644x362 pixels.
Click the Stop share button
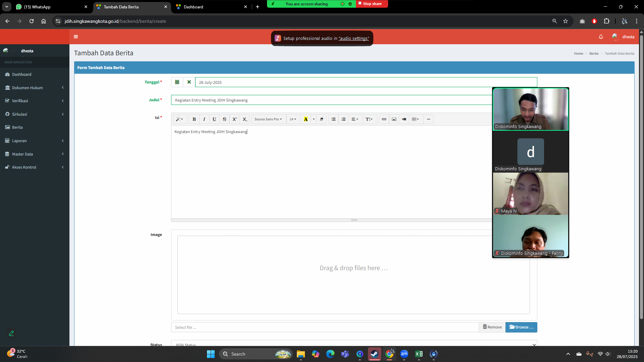pos(372,4)
